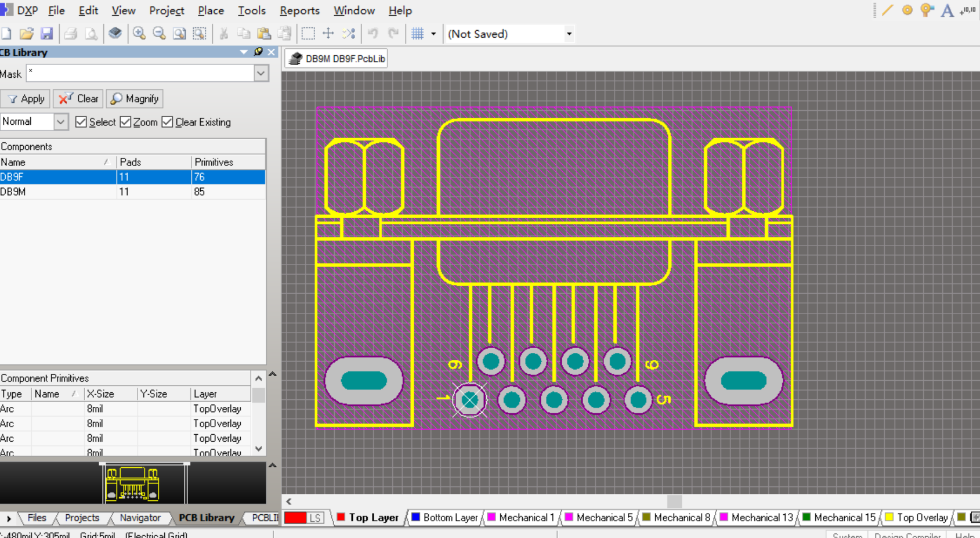Click the Clear filter button
The height and width of the screenshot is (538, 980).
coord(78,99)
